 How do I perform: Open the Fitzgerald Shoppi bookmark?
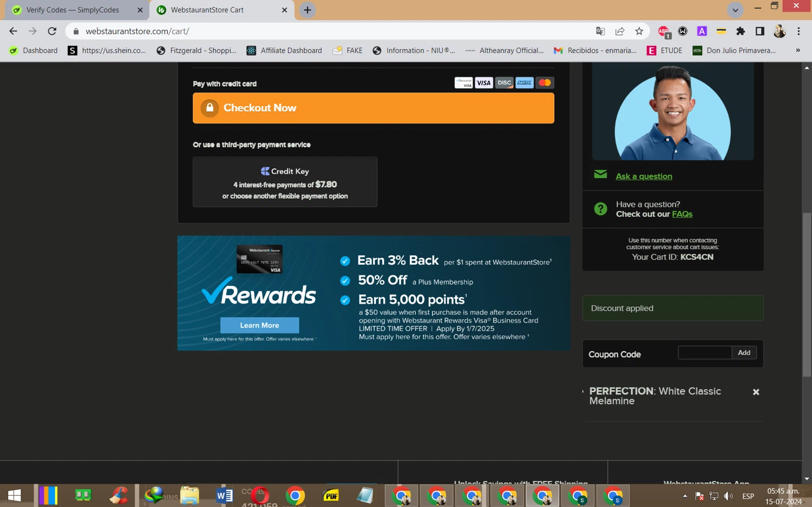click(x=197, y=50)
